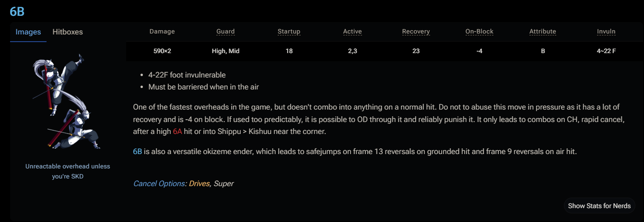Follow the blue 6B link in the okizeme paragraph

pyautogui.click(x=138, y=152)
